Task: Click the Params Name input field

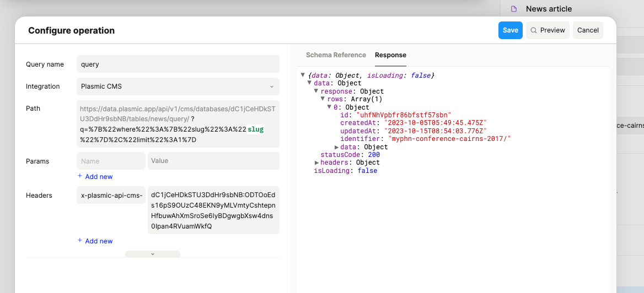Action: coord(111,161)
